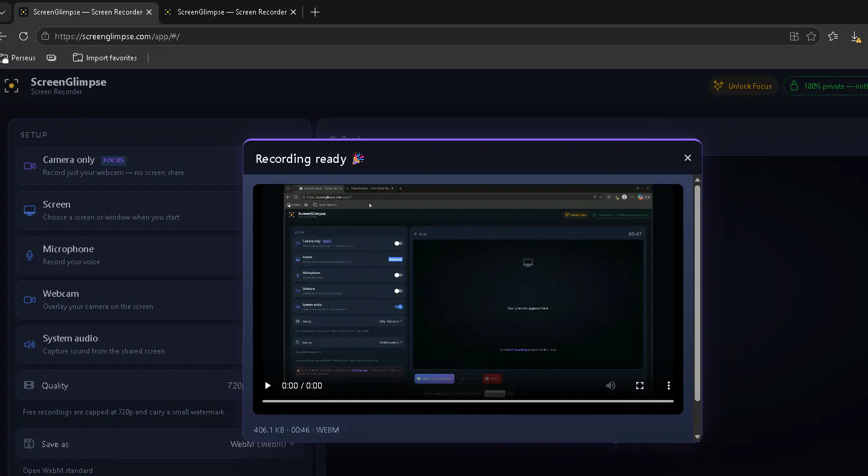Click the Microphone 'Record your voice' text
Viewport: 868px width, 476px height.
click(x=71, y=262)
